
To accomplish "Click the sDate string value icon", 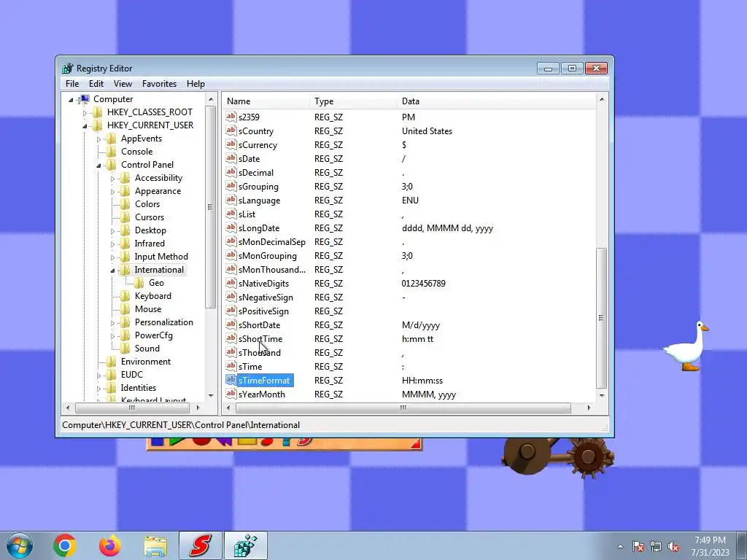I will pos(231,158).
